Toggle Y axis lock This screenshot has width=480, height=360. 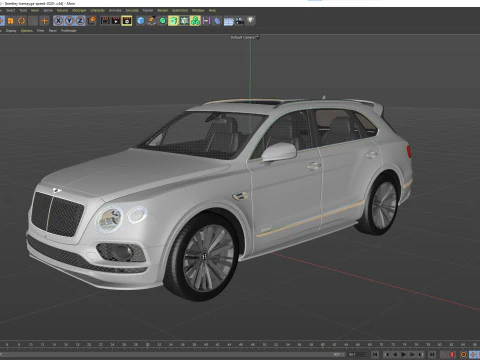69,21
